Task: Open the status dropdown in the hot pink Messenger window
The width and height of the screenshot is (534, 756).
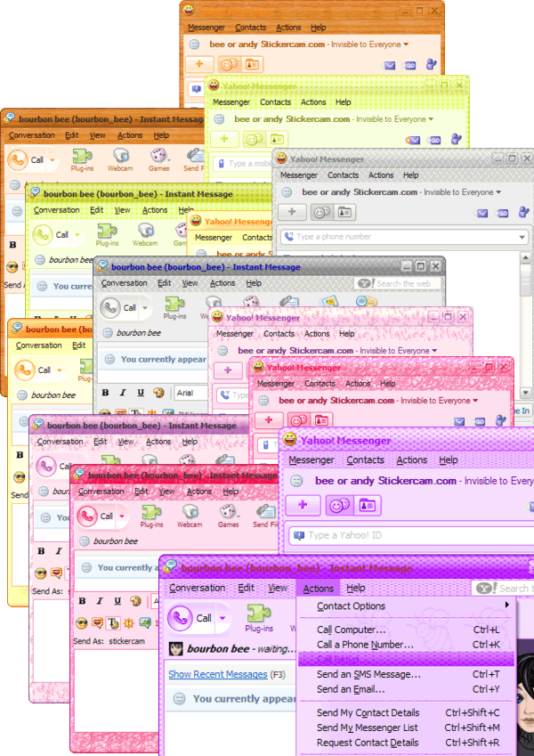Action: 440,401
